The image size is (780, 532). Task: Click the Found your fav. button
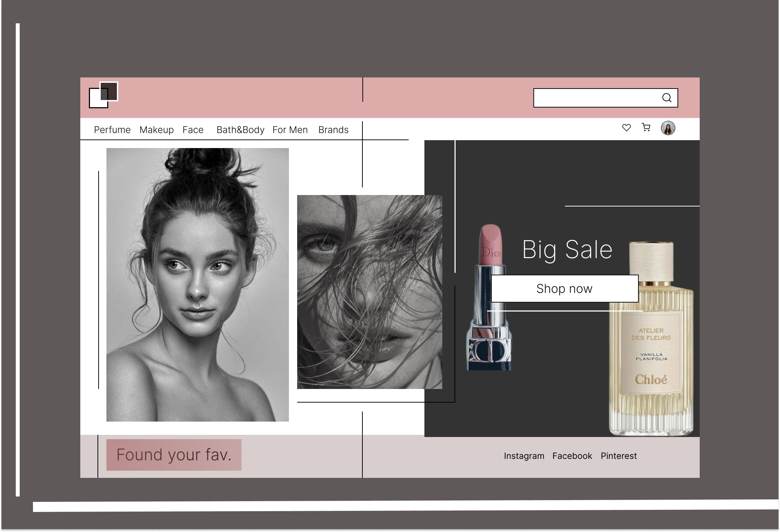point(174,455)
